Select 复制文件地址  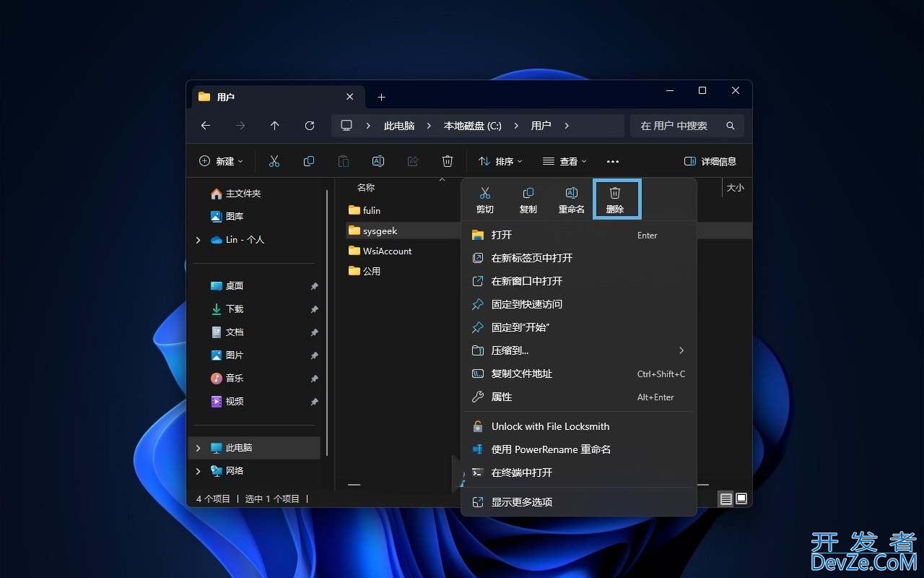point(578,374)
